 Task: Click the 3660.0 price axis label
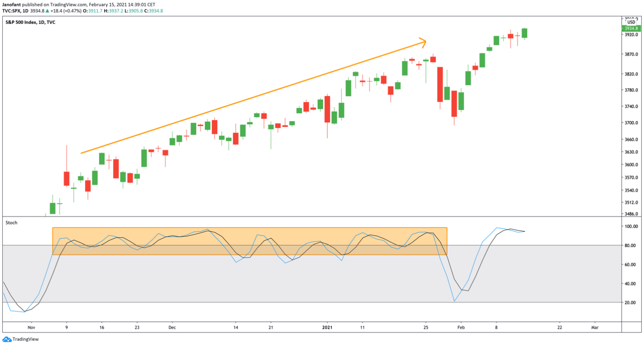click(x=631, y=140)
